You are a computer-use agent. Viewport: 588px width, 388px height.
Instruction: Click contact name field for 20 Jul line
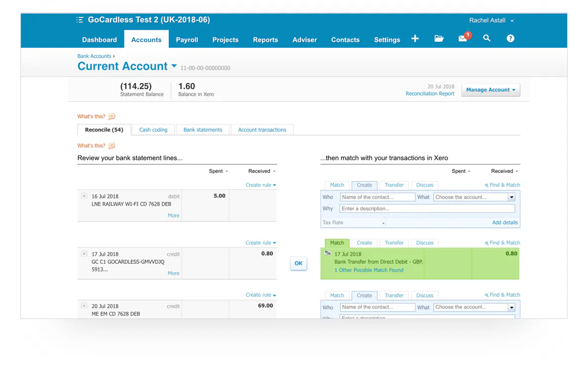pyautogui.click(x=377, y=308)
